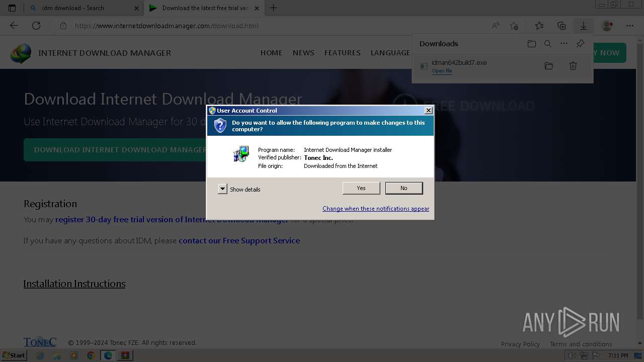644x362 pixels.
Task: Close the User Account Control dialog
Action: 429,110
